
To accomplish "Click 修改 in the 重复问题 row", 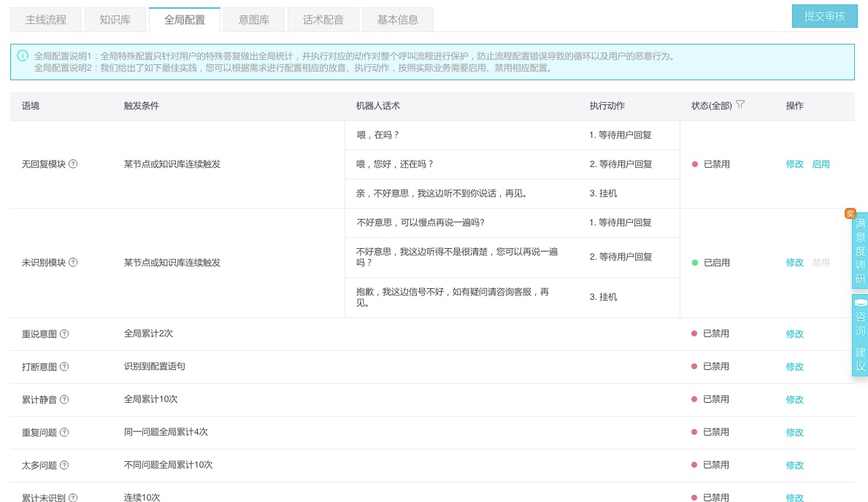I will (794, 432).
